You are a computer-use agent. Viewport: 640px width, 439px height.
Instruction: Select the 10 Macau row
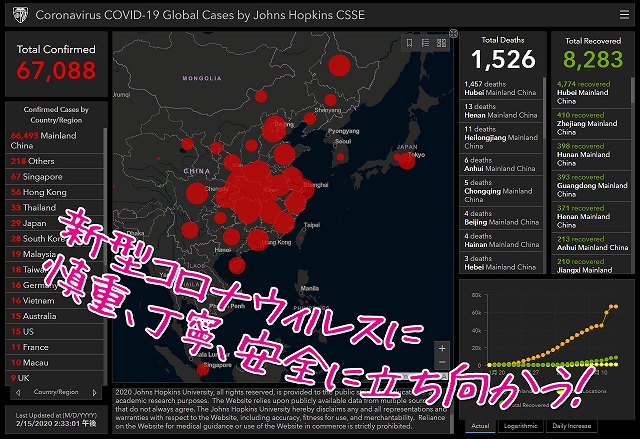54,363
